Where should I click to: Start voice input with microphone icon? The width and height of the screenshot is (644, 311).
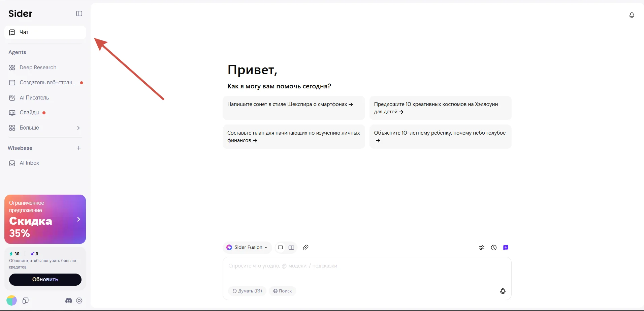pos(503,291)
